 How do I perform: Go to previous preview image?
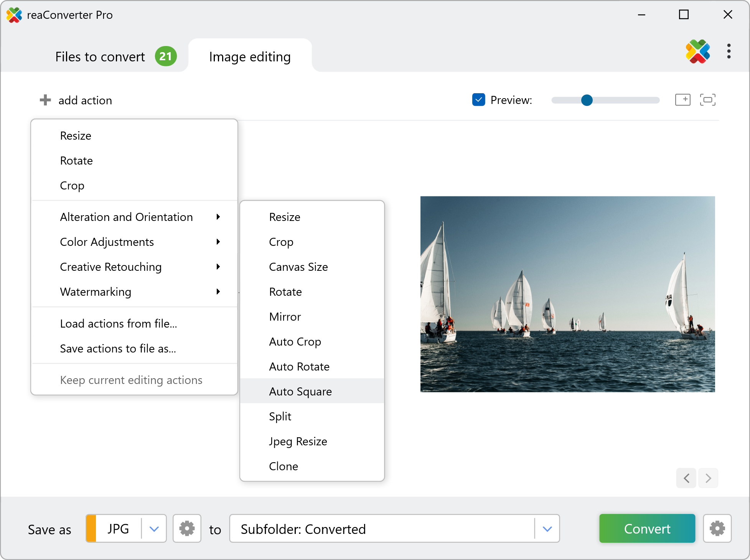coord(686,478)
